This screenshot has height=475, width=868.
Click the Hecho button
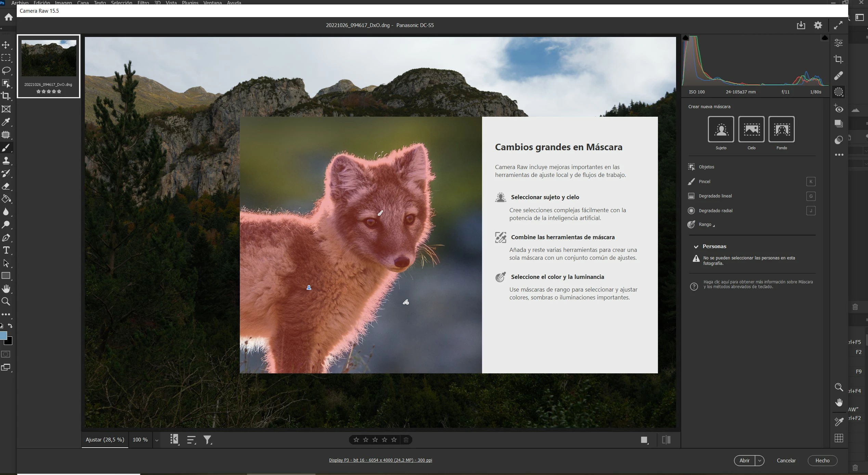[822, 461]
